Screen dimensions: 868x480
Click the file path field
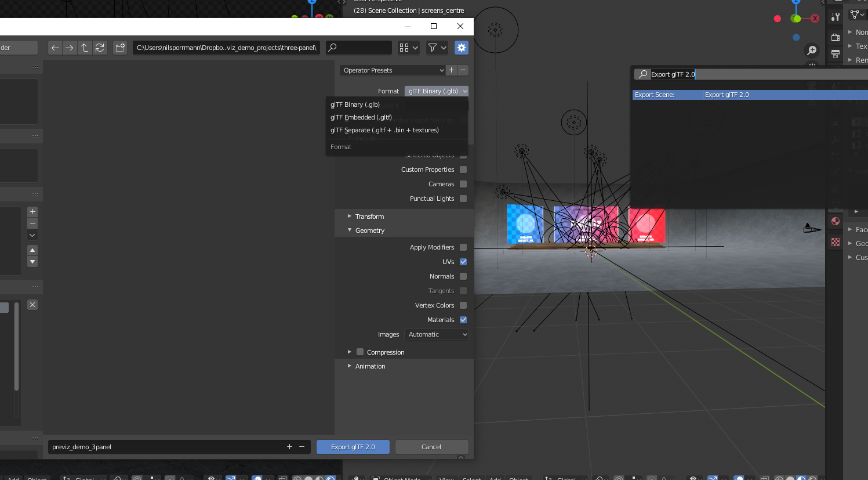coord(227,48)
